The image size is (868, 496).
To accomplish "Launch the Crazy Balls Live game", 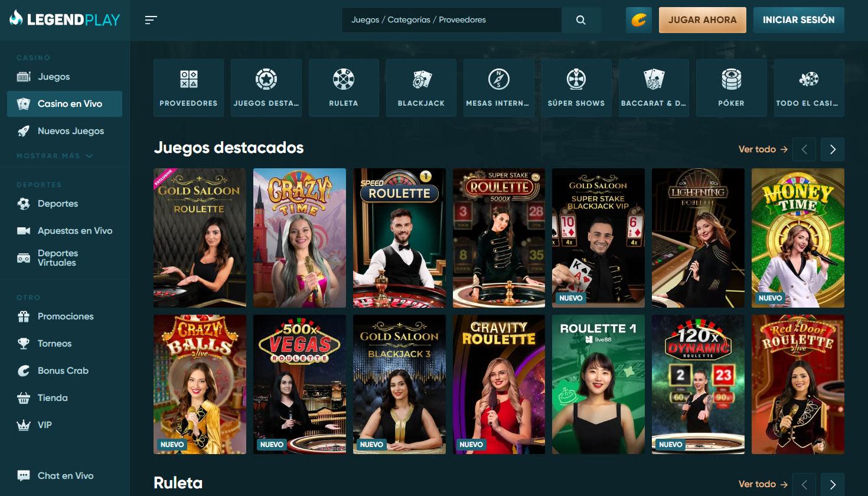I will (x=200, y=384).
